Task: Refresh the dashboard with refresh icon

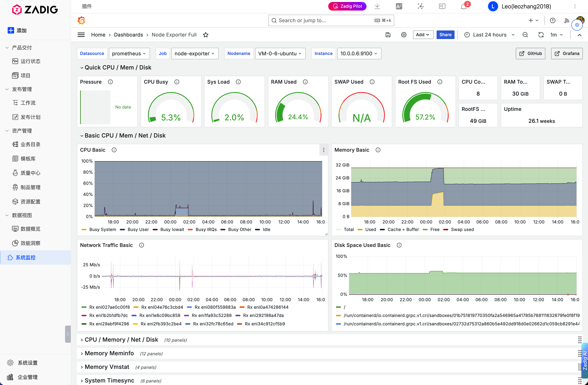Action: pyautogui.click(x=541, y=35)
